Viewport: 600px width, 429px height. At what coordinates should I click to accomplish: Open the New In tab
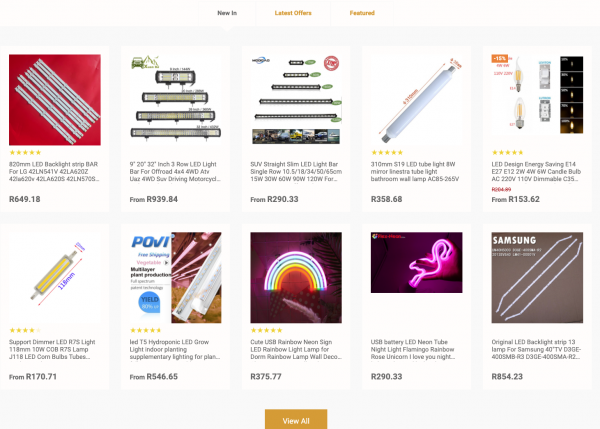point(227,13)
